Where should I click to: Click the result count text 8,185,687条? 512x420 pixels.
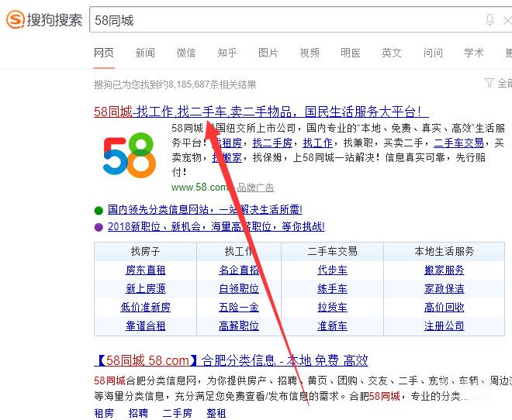(193, 84)
